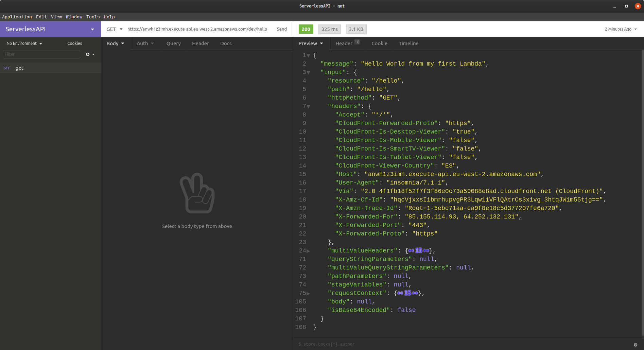Collapse the "headers" object fold arrow
This screenshot has width=644, height=350.
[308, 106]
